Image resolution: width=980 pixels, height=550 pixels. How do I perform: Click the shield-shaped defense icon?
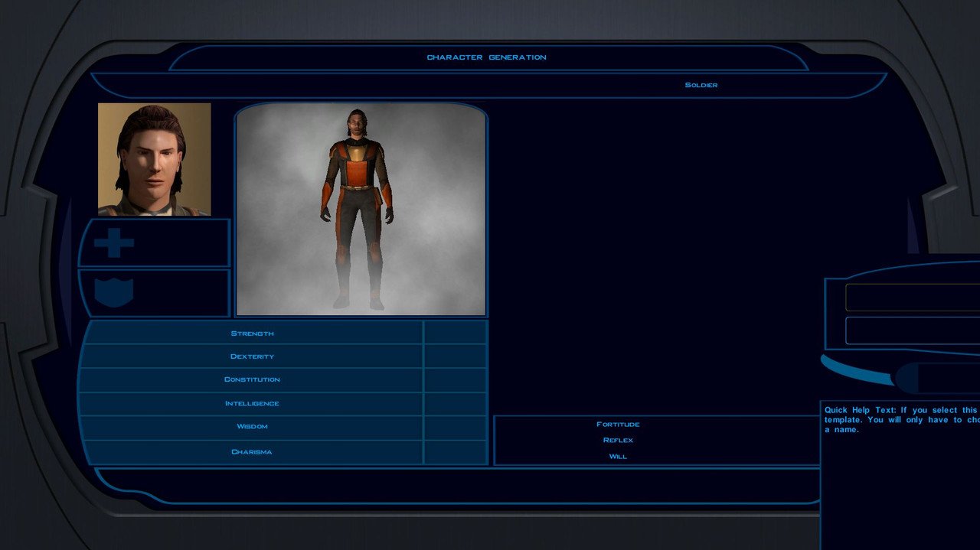114,293
